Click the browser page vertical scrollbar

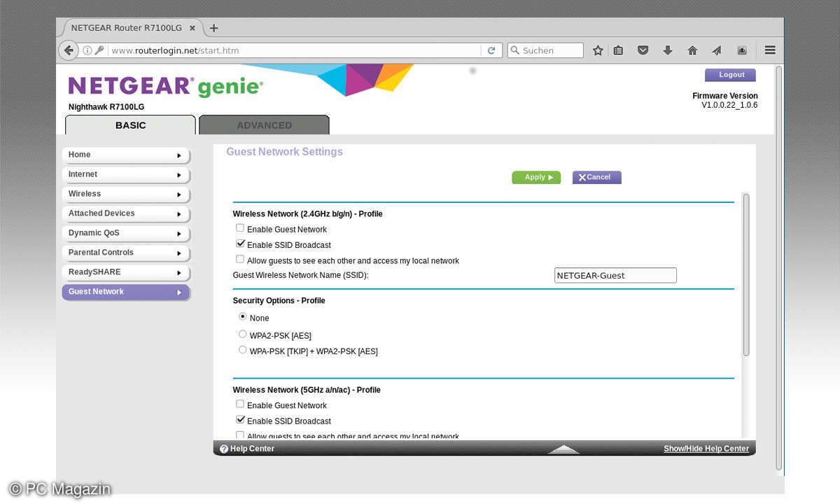click(x=779, y=268)
